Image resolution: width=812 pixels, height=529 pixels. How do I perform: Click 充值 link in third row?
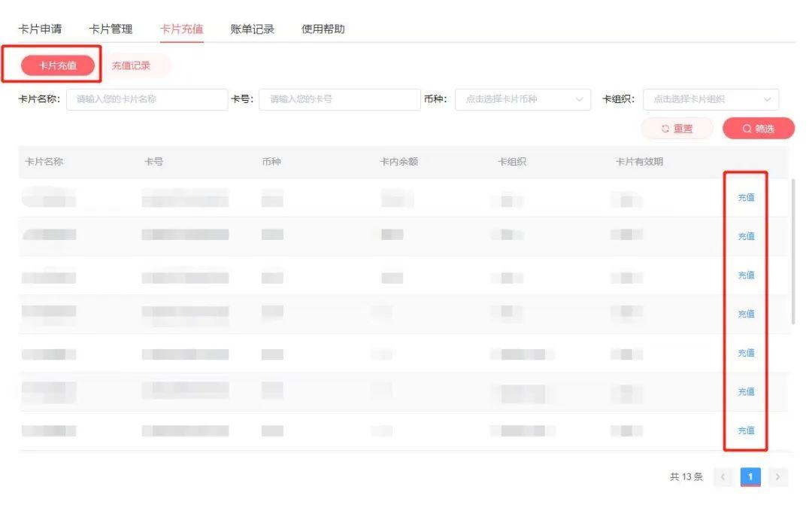(746, 275)
